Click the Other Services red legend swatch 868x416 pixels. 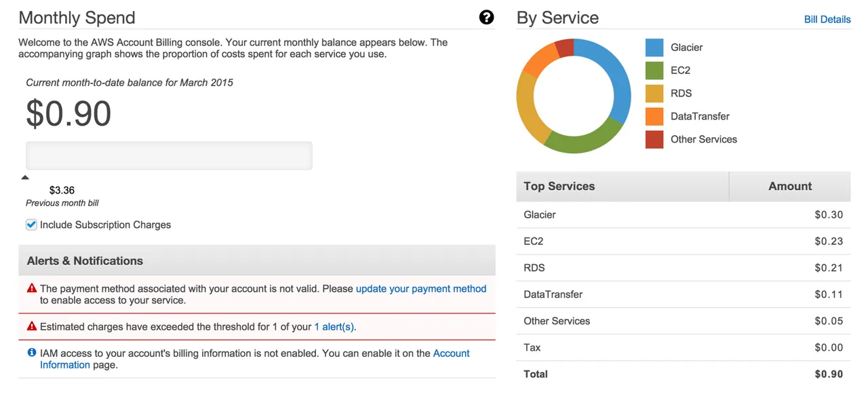click(654, 139)
